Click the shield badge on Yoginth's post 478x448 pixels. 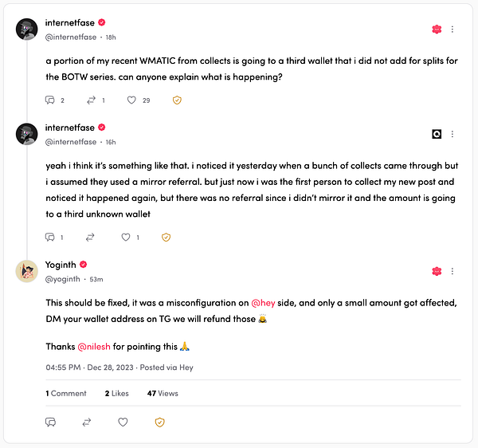click(159, 422)
